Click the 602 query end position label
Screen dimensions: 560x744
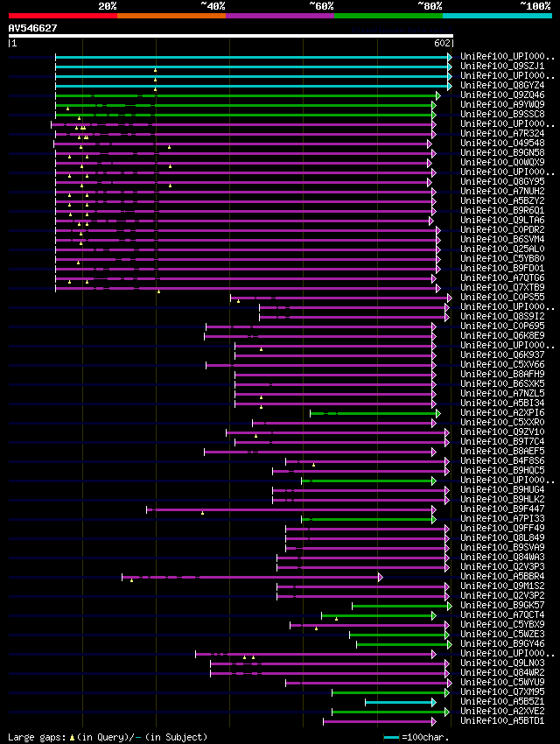(x=442, y=43)
